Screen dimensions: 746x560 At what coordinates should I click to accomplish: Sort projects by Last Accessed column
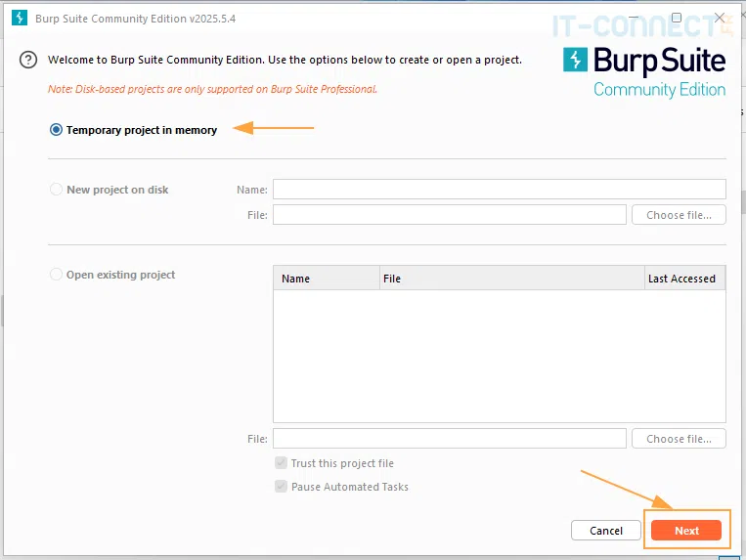point(684,279)
